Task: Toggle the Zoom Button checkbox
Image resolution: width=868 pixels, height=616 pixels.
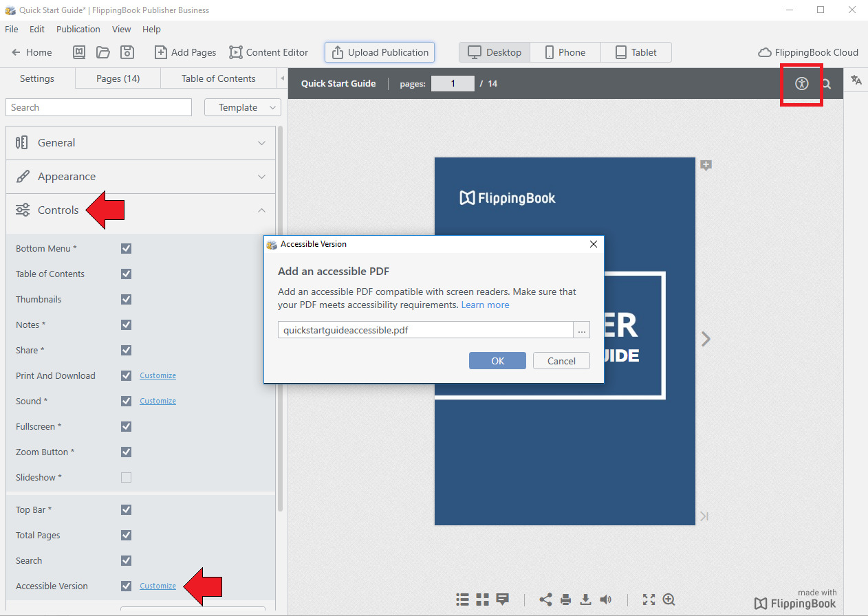Action: [x=126, y=452]
